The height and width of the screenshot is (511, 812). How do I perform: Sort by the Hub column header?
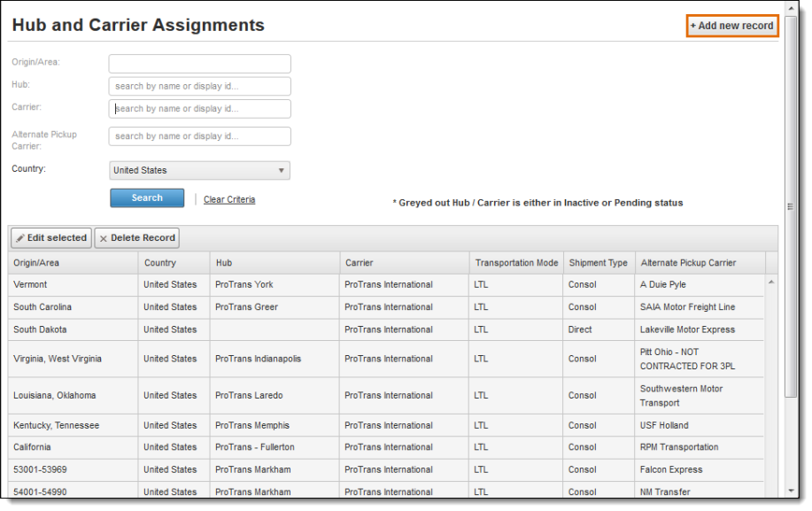tap(275, 263)
